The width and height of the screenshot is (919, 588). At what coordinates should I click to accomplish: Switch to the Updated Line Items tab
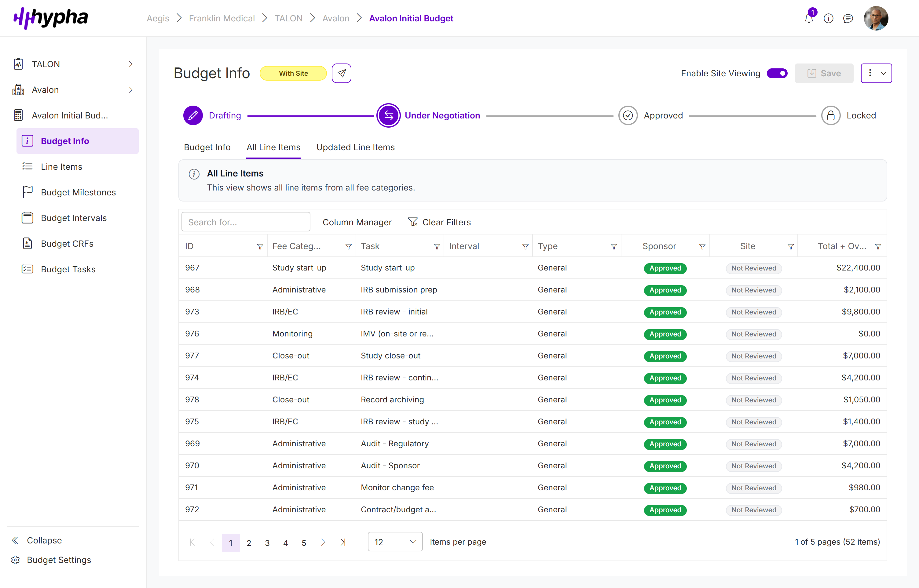coord(355,147)
